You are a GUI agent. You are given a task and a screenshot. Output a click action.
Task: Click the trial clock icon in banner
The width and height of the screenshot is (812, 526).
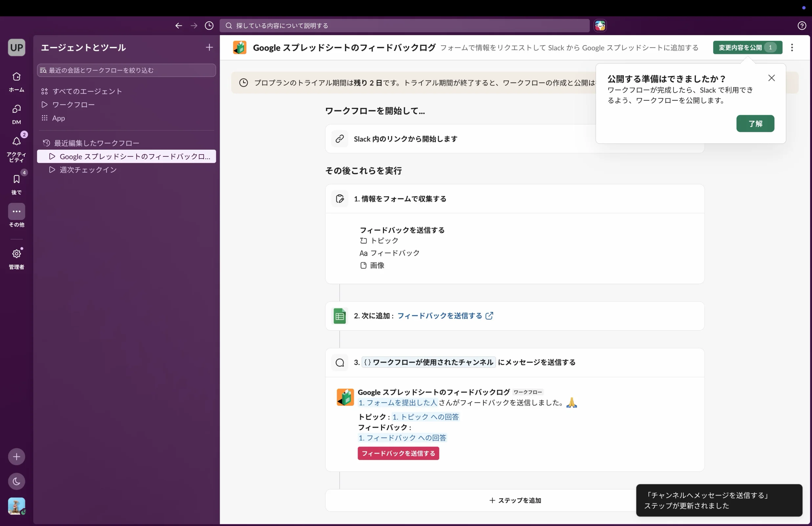click(243, 83)
